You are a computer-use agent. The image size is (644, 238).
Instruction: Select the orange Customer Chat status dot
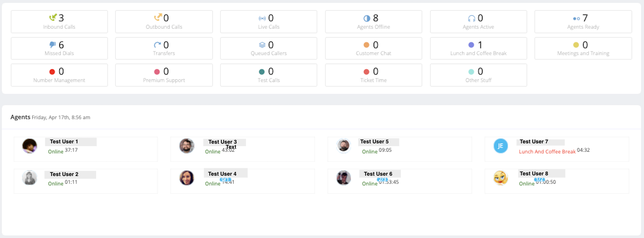(x=366, y=45)
